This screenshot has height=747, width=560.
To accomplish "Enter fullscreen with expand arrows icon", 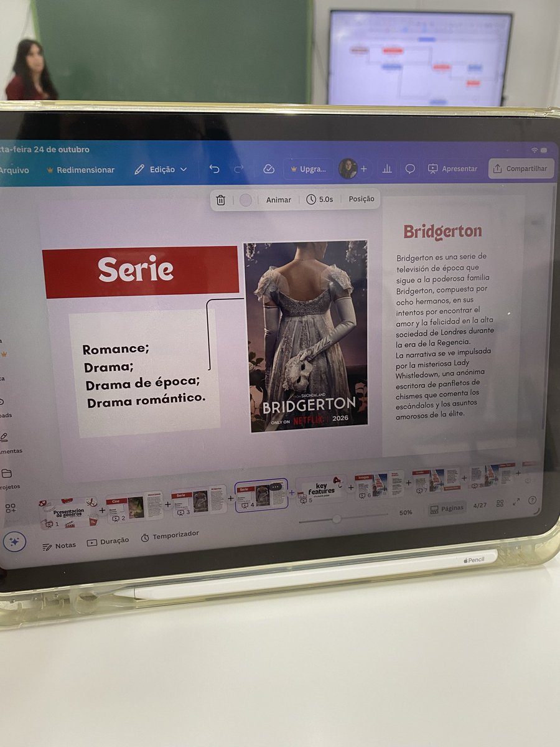I will pyautogui.click(x=516, y=502).
